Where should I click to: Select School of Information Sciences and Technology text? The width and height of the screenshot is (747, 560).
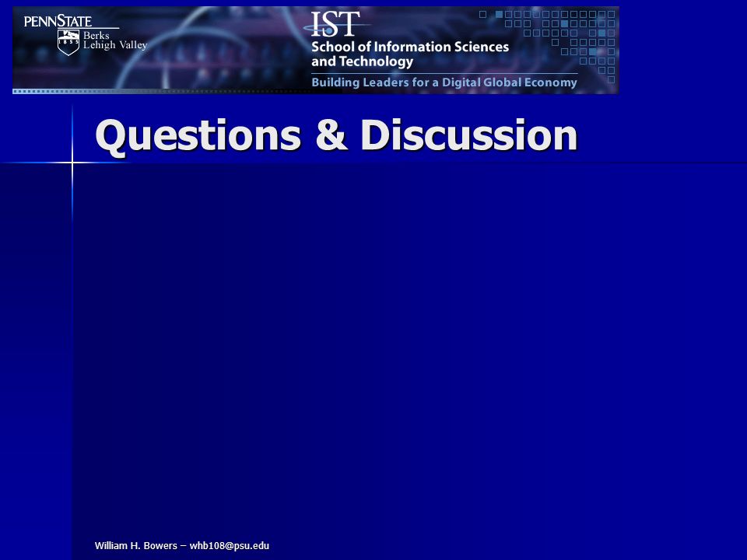[x=410, y=54]
